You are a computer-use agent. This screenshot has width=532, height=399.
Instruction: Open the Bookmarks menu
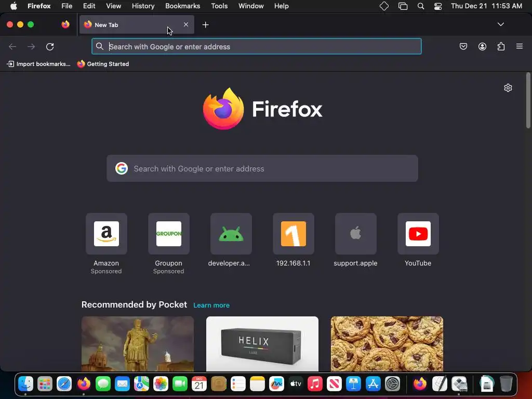click(x=182, y=6)
